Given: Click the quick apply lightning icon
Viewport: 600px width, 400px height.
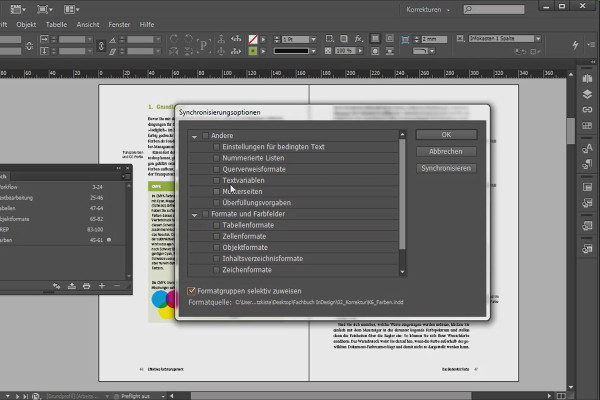Looking at the screenshot, I should coord(575,45).
